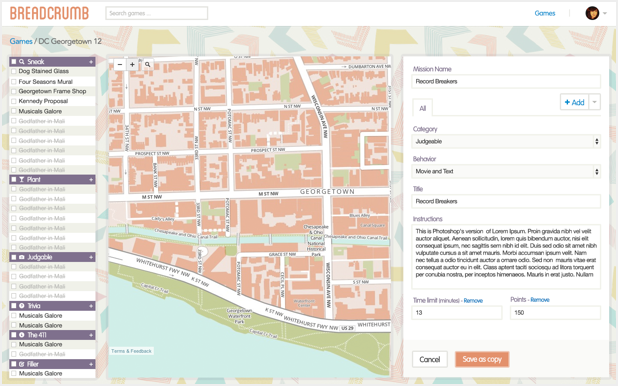618x386 pixels.
Task: Remove the Time limit field
Action: (473, 300)
